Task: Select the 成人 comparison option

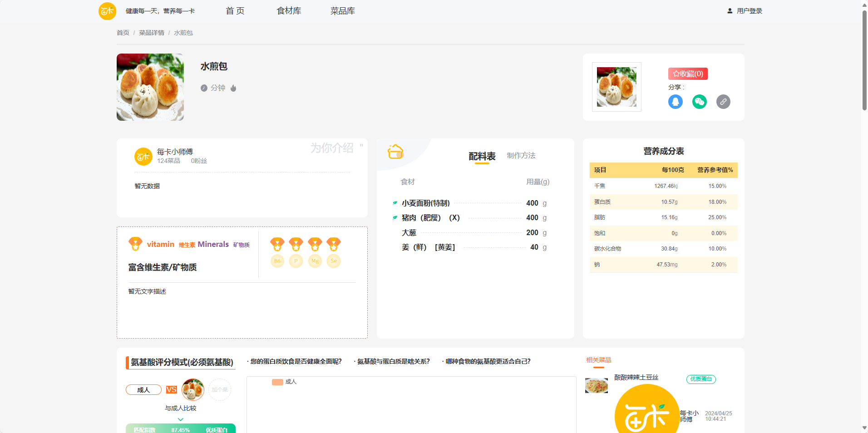Action: click(143, 389)
